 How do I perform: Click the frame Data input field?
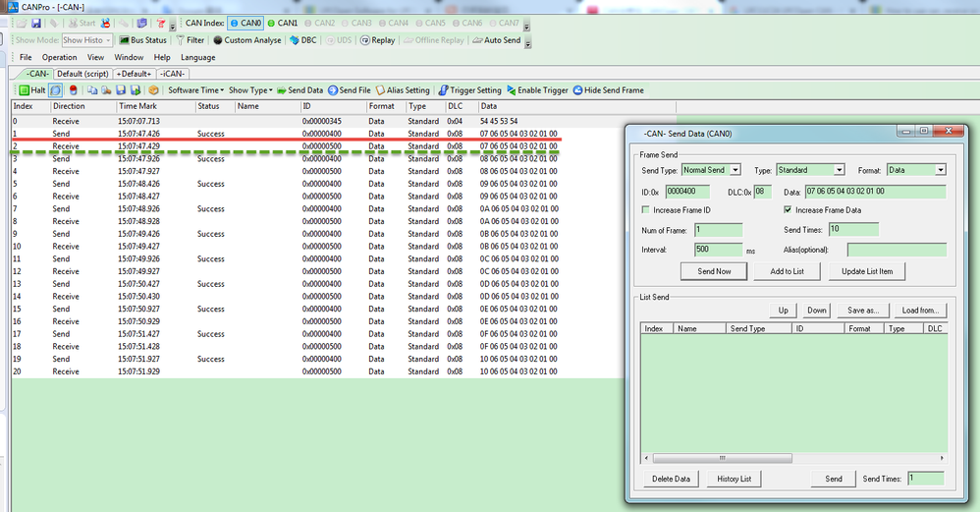click(875, 192)
